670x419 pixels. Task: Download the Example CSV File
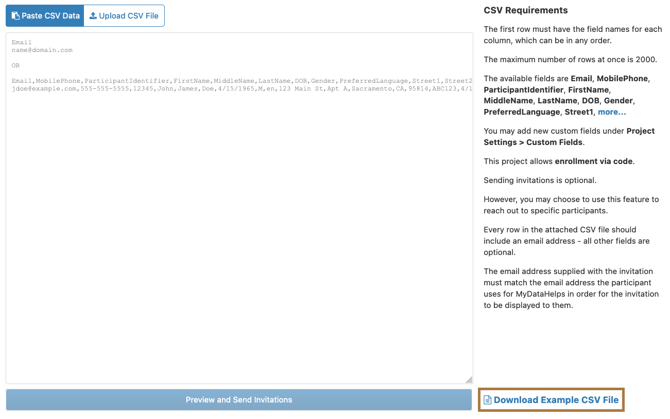555,400
